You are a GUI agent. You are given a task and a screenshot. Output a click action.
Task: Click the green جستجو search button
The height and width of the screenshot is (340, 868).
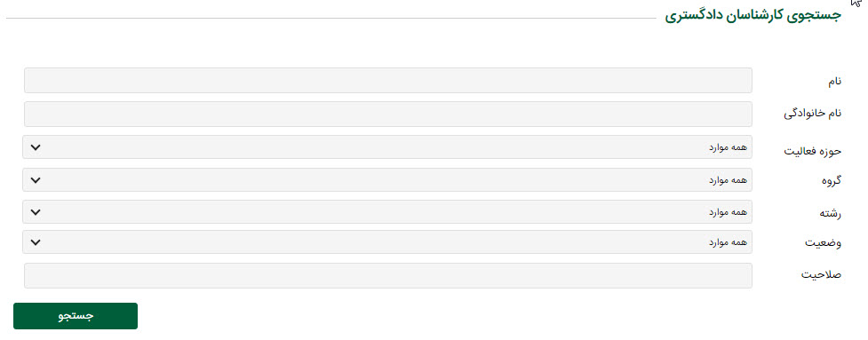pyautogui.click(x=76, y=316)
